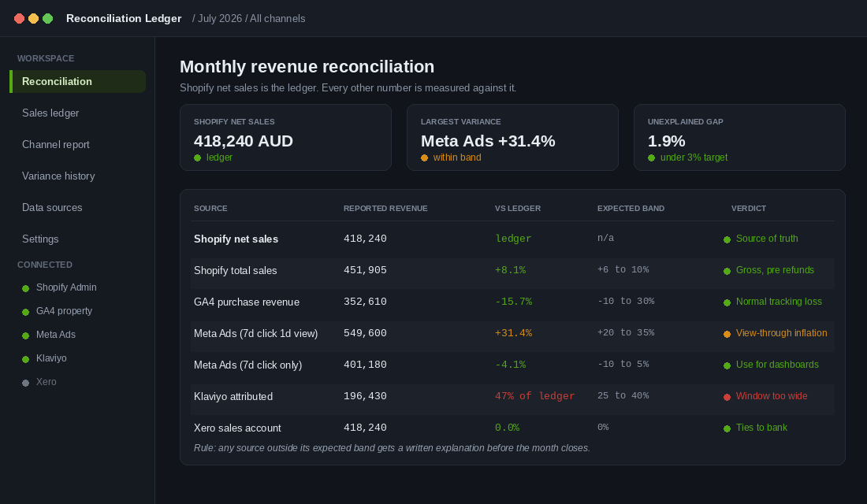Sort by the Verdict column header

[749, 209]
